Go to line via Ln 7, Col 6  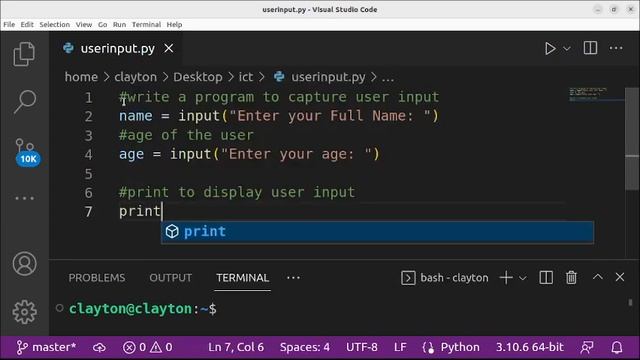coord(236,347)
